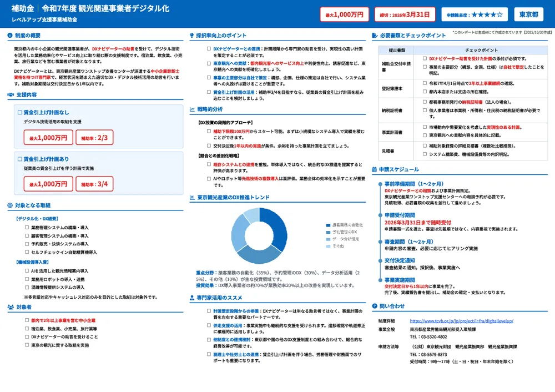
Task: Click the info icon beside 制度の概要
Action: pos(11,36)
